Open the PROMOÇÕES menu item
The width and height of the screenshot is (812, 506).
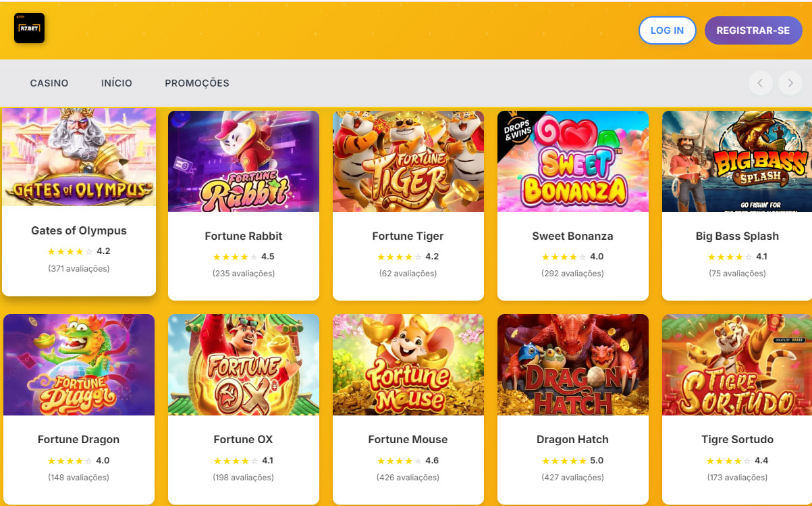point(197,83)
